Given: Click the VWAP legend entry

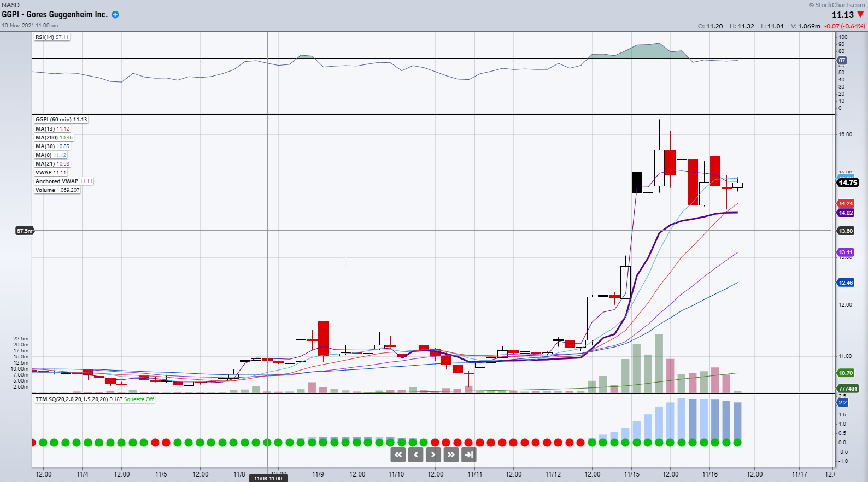Looking at the screenshot, I should pyautogui.click(x=51, y=173).
